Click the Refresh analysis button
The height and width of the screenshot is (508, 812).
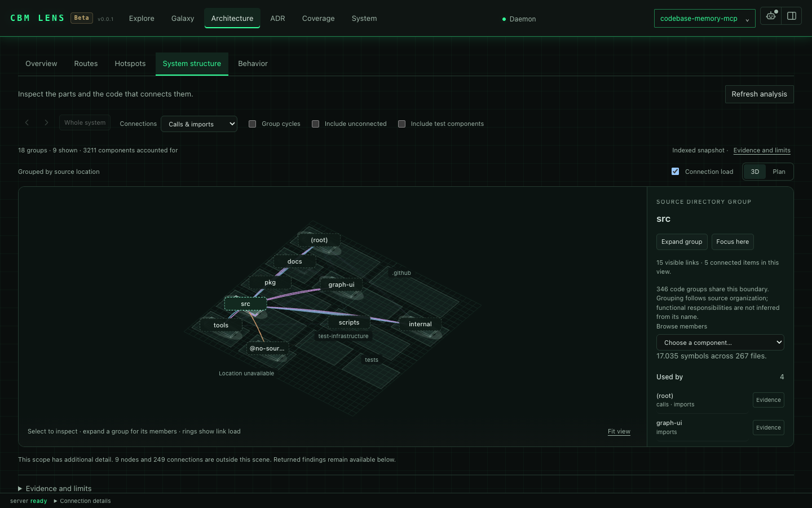(x=760, y=94)
